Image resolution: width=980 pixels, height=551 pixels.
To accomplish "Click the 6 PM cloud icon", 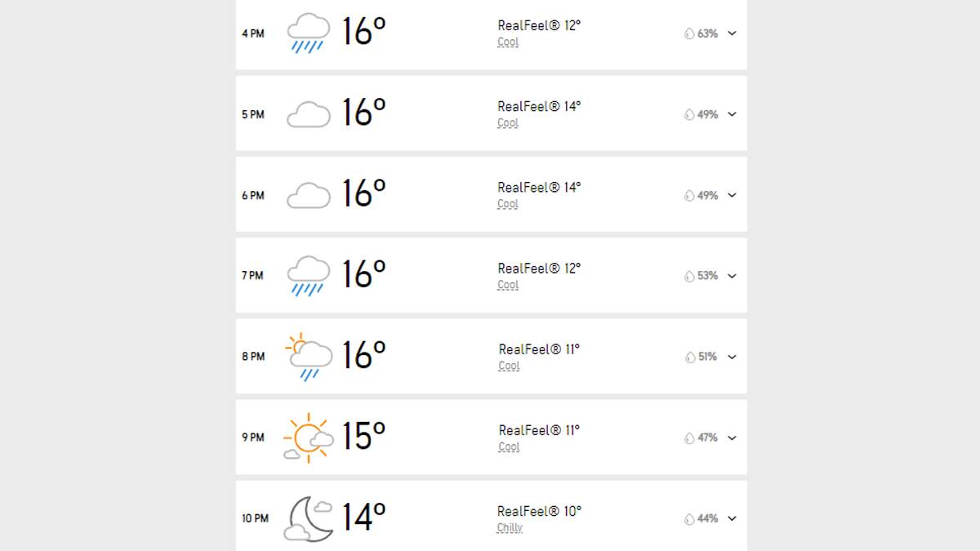I will click(309, 195).
